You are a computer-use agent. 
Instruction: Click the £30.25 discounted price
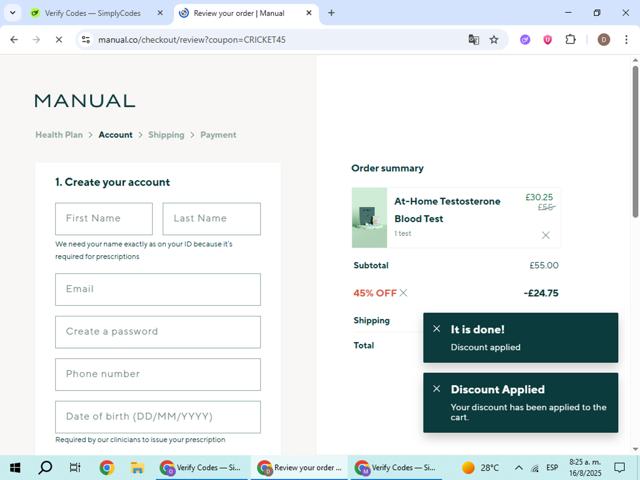point(539,197)
